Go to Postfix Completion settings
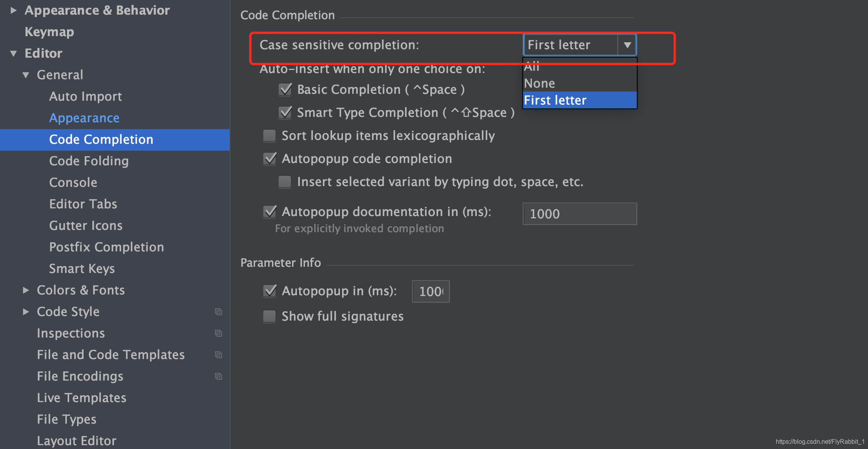Viewport: 868px width, 449px height. pos(106,247)
